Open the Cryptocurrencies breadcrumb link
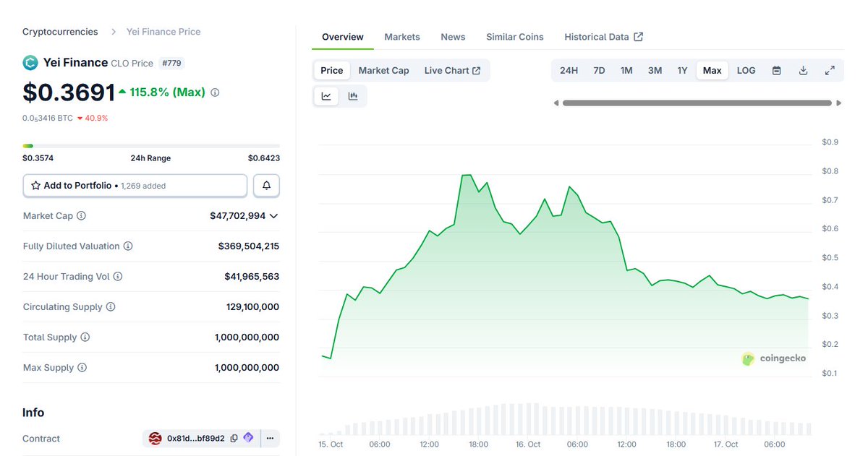 pyautogui.click(x=60, y=32)
